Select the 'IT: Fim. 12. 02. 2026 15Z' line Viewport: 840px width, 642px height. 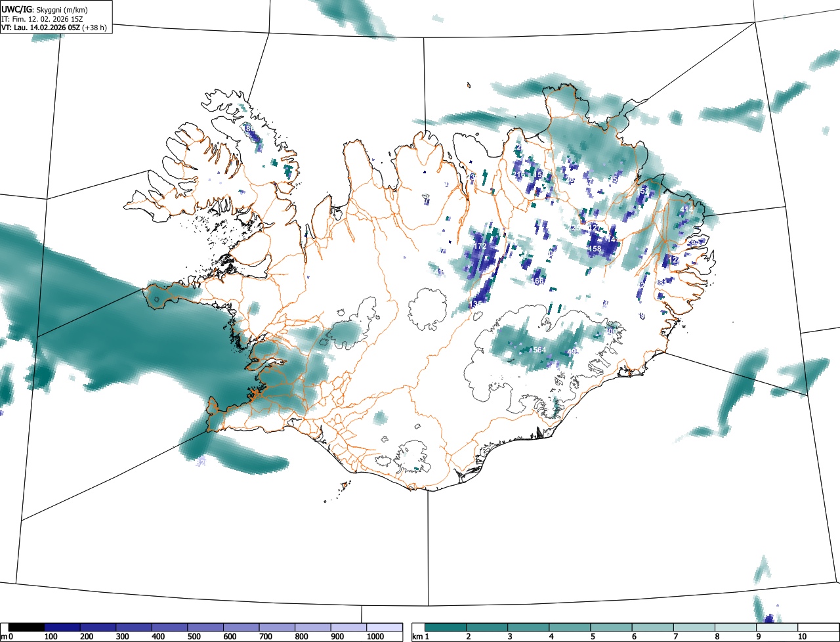tap(42, 18)
